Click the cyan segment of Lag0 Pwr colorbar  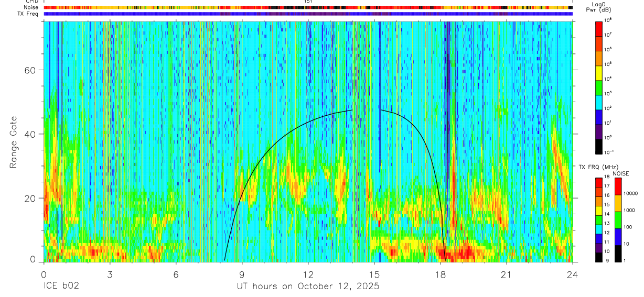pos(599,102)
